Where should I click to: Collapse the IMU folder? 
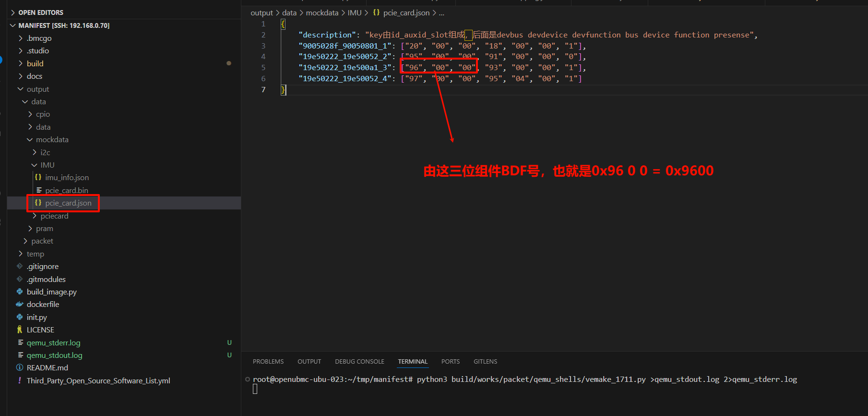point(47,165)
